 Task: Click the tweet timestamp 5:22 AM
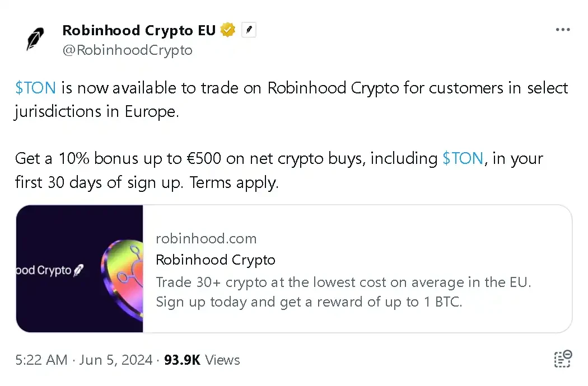(x=41, y=360)
